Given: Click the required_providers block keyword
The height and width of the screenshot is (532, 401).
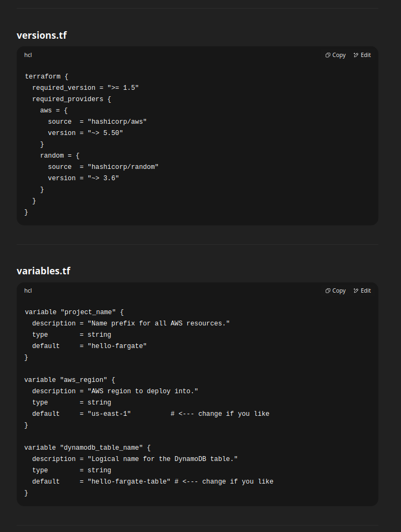Looking at the screenshot, I should (67, 98).
